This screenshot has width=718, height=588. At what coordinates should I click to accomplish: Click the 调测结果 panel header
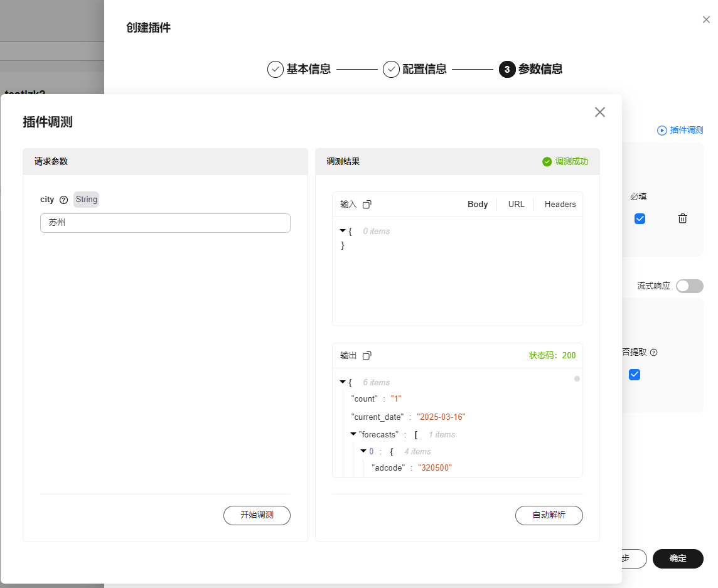(458, 162)
